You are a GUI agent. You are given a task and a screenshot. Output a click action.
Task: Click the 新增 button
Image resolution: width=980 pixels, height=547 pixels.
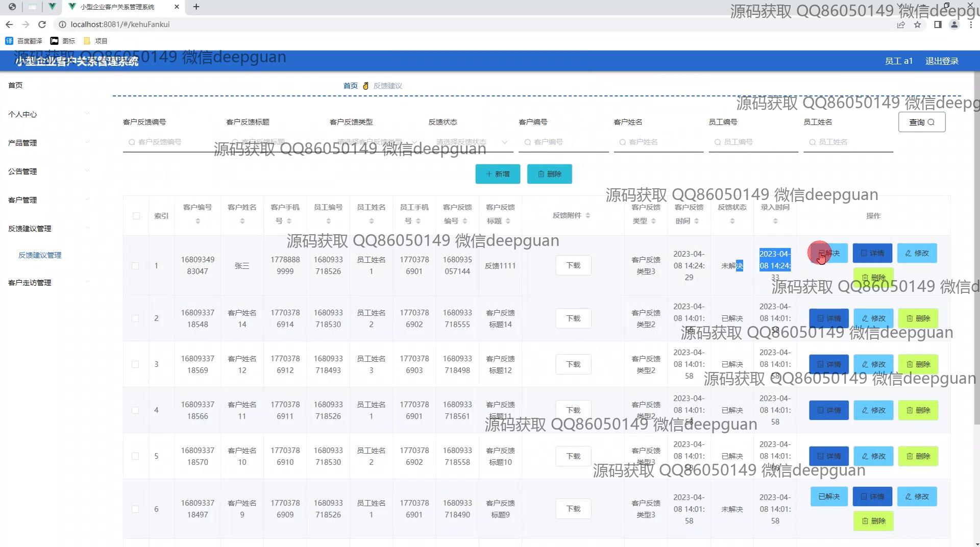point(497,174)
